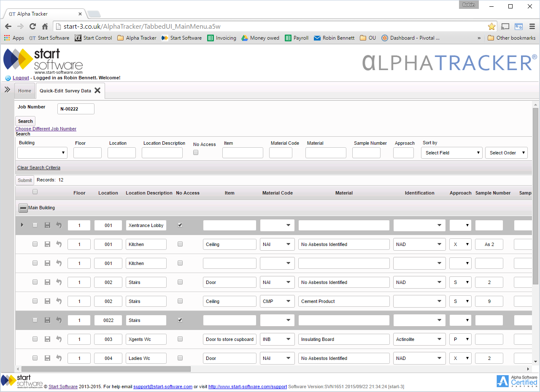Collapse the Main Building group
This screenshot has width=540, height=392.
(23, 208)
